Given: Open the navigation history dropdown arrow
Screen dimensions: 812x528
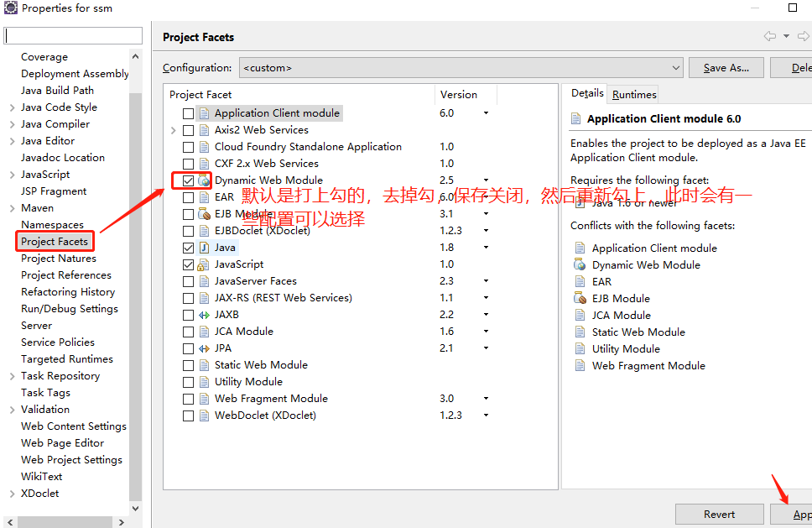Looking at the screenshot, I should pos(786,36).
